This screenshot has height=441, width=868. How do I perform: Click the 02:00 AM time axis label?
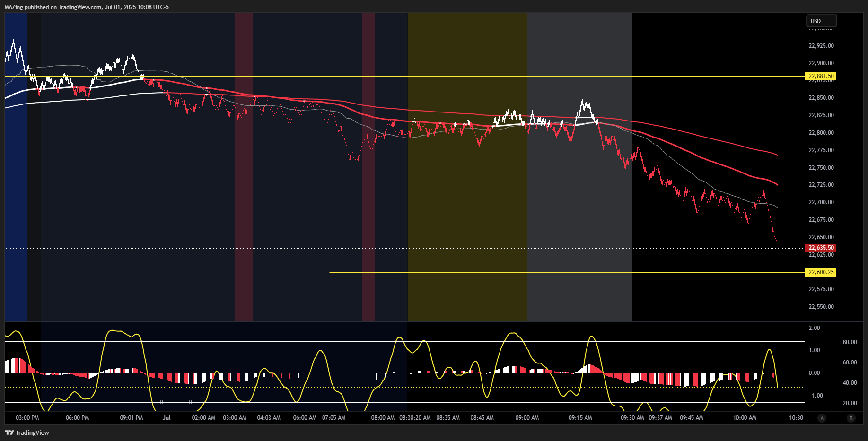(x=203, y=418)
